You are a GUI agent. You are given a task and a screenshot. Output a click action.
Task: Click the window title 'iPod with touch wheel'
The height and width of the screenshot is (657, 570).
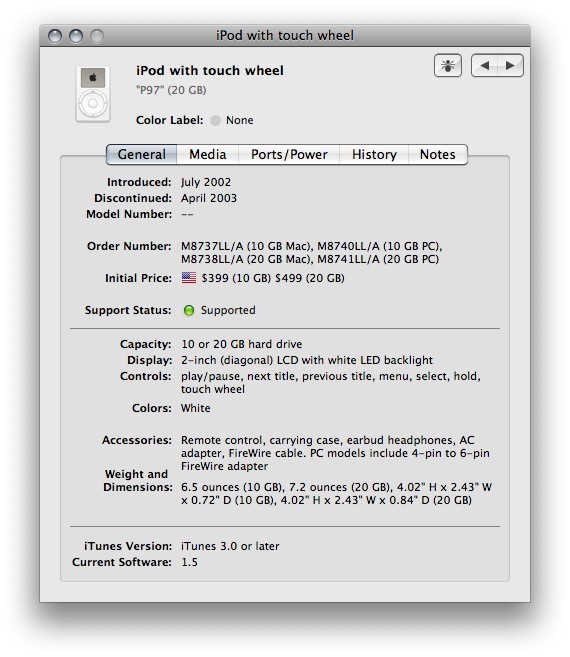coord(285,36)
